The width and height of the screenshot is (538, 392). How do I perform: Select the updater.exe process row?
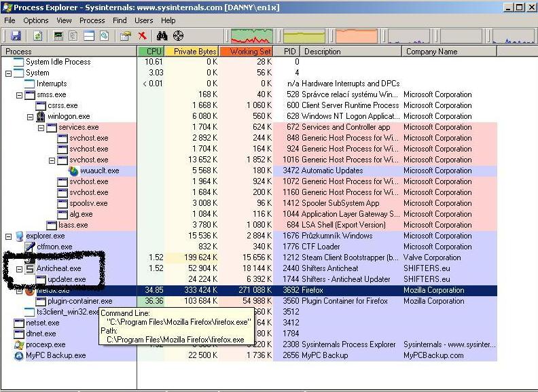coord(249,279)
